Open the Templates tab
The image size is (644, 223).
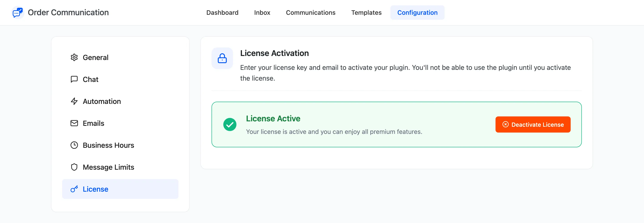[366, 13]
